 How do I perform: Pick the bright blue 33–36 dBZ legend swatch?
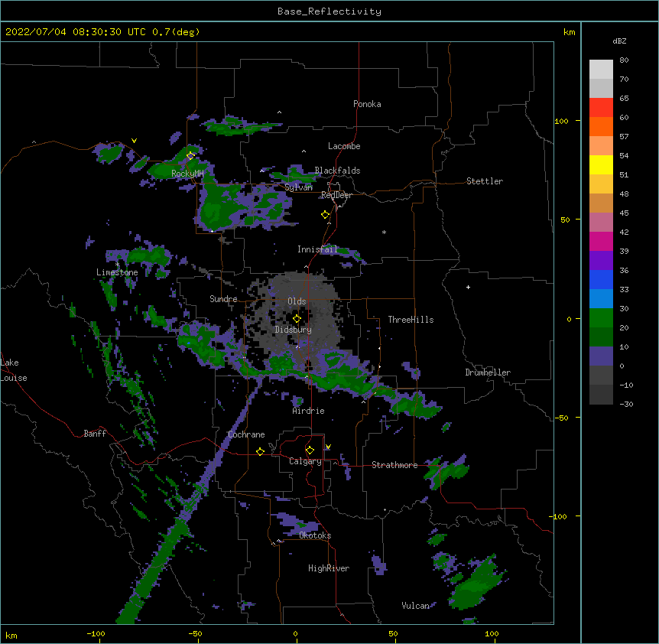(x=601, y=279)
